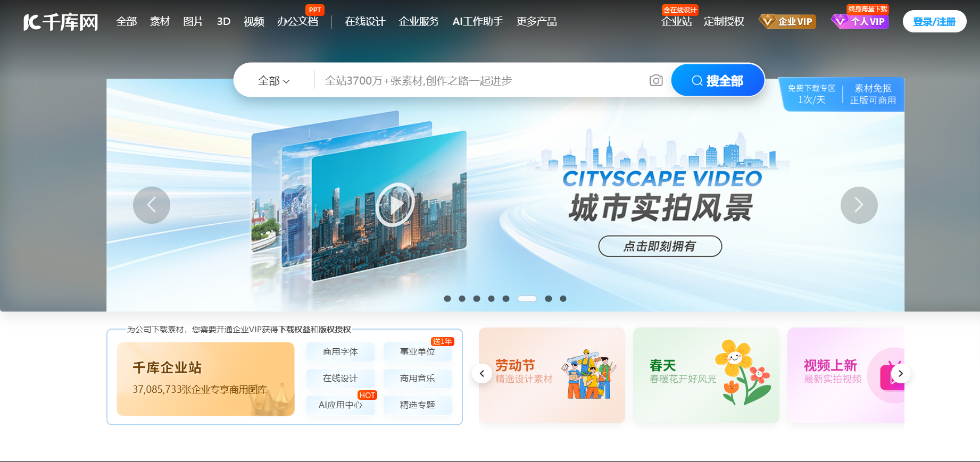Click the play icon on cityscape video
Viewport: 980px width, 462px height.
[395, 205]
